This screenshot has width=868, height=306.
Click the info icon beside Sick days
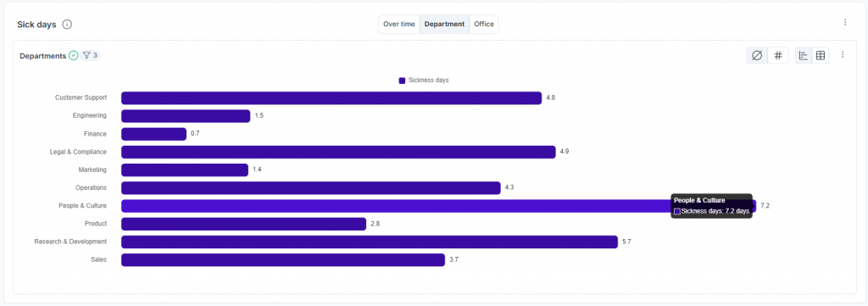click(x=67, y=25)
